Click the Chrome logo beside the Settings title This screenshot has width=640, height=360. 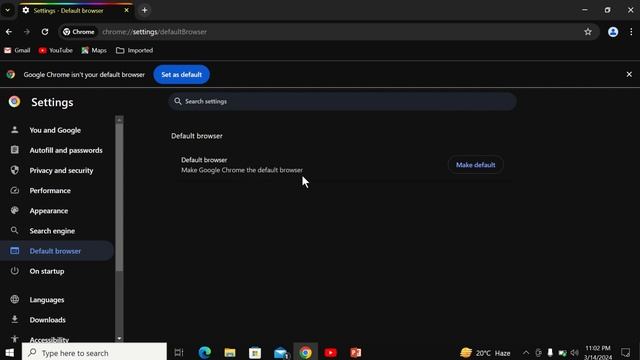(15, 102)
